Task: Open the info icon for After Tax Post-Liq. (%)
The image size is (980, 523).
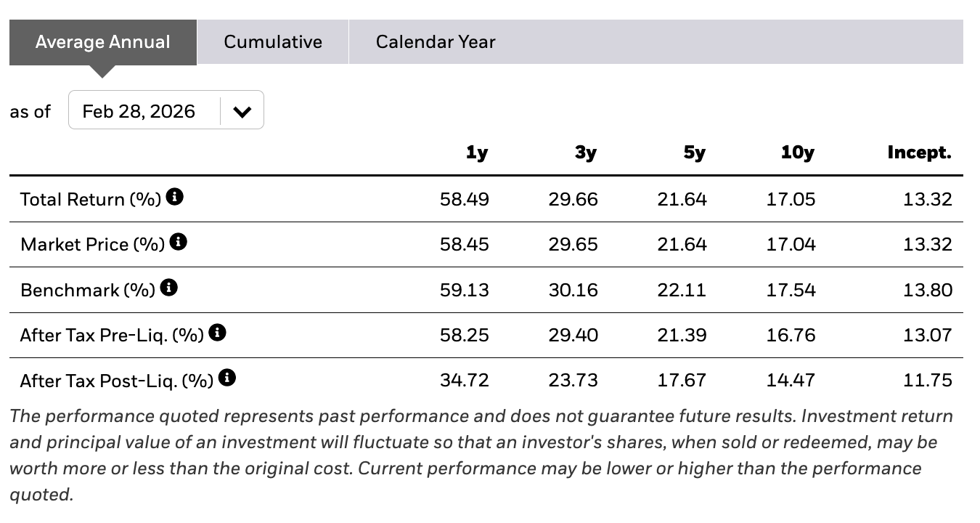Action: point(227,378)
